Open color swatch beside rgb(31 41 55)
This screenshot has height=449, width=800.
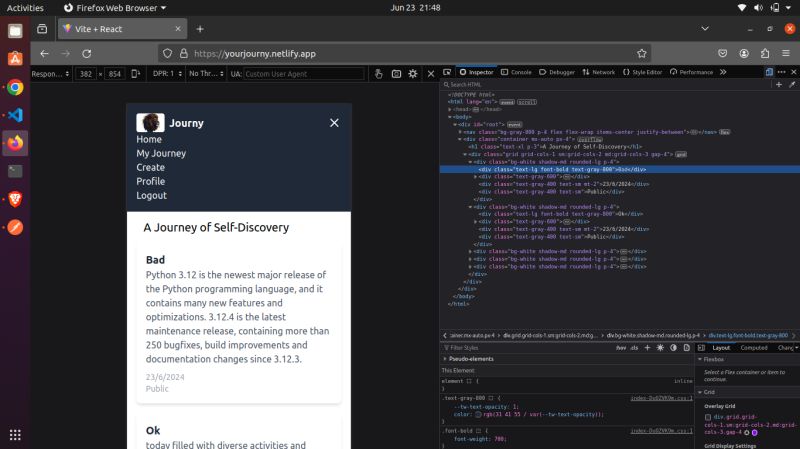point(478,414)
